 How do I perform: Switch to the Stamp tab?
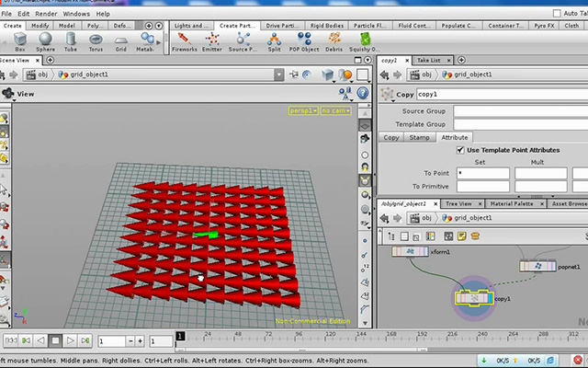click(x=419, y=137)
